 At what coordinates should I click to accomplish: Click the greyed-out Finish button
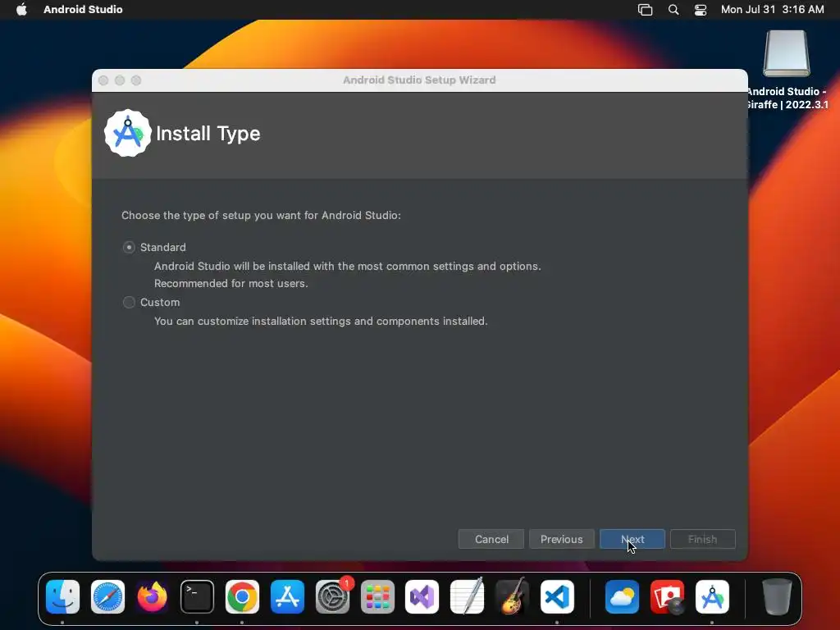click(702, 539)
